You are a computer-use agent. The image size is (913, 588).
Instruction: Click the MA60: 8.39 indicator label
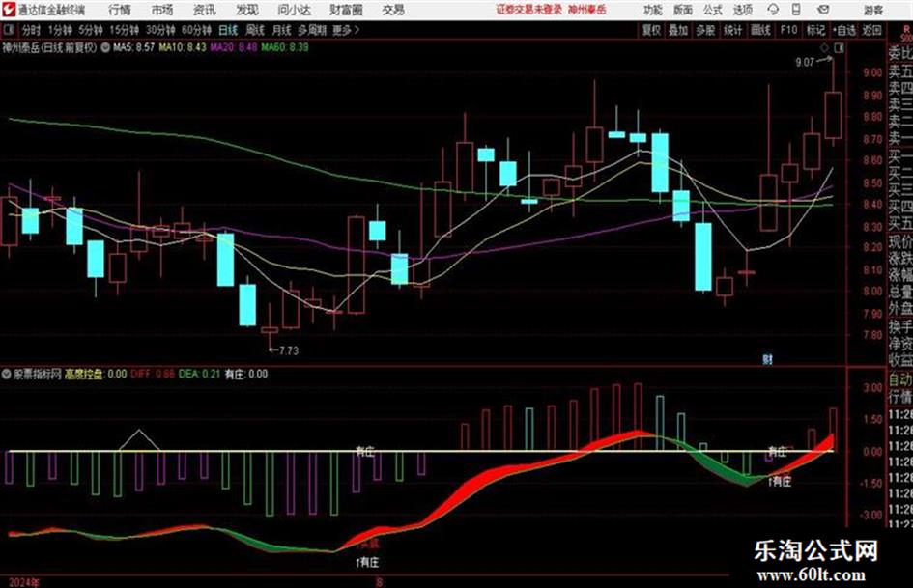coord(285,47)
